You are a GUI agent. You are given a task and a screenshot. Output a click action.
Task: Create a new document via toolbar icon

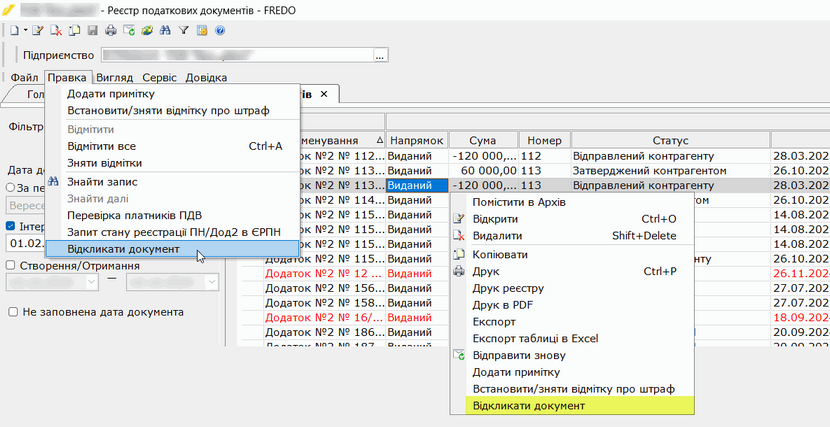tap(14, 31)
